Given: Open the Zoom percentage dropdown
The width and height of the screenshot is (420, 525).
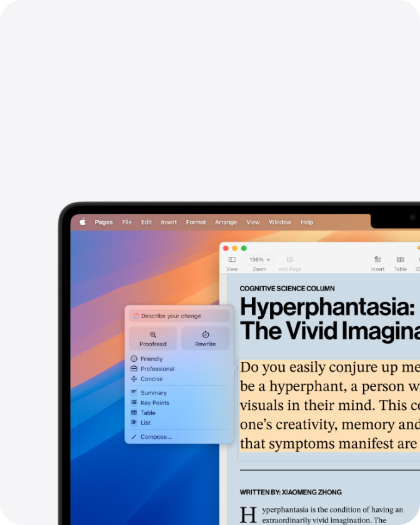Looking at the screenshot, I should (259, 259).
